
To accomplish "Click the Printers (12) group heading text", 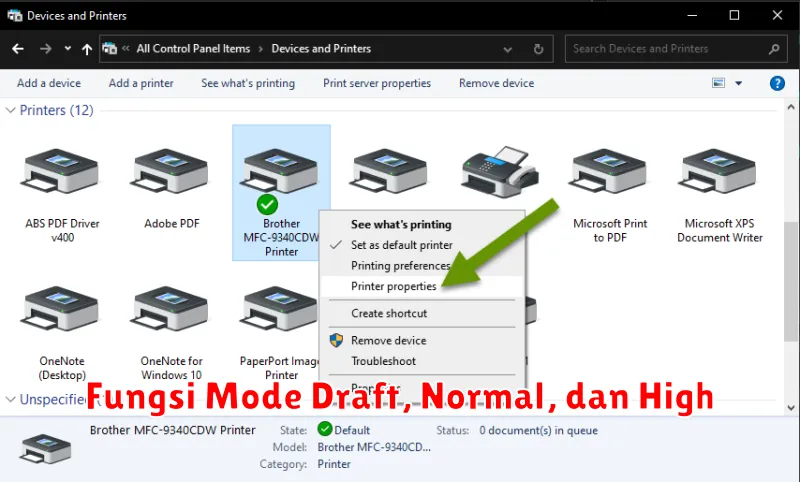I will (56, 110).
